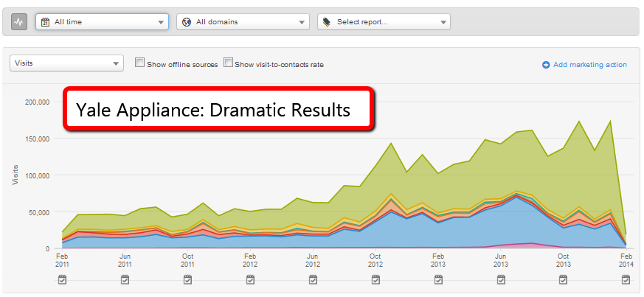The height and width of the screenshot is (297, 644).
Task: Open the Select report dropdown
Action: pyautogui.click(x=384, y=22)
